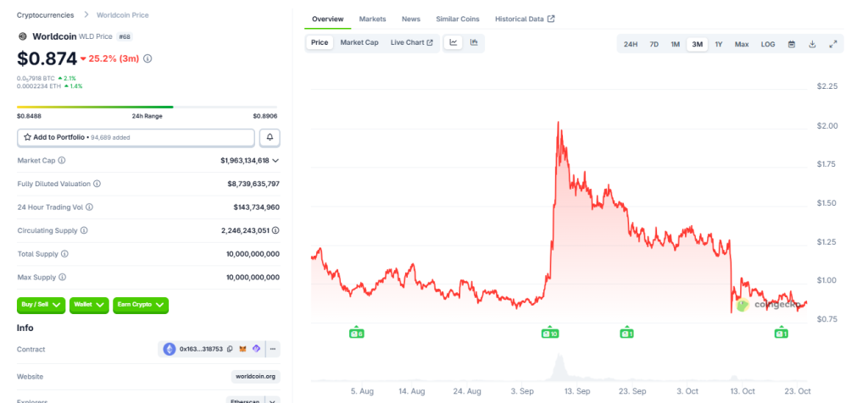Switch to the Similar Coins tab
868x403 pixels.
point(458,19)
